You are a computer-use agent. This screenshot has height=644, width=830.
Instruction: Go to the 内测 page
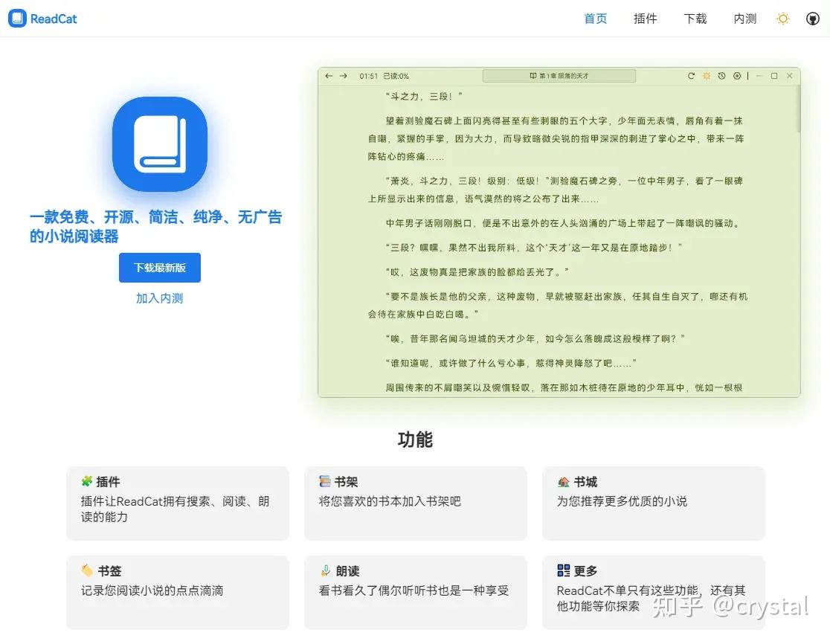point(744,18)
